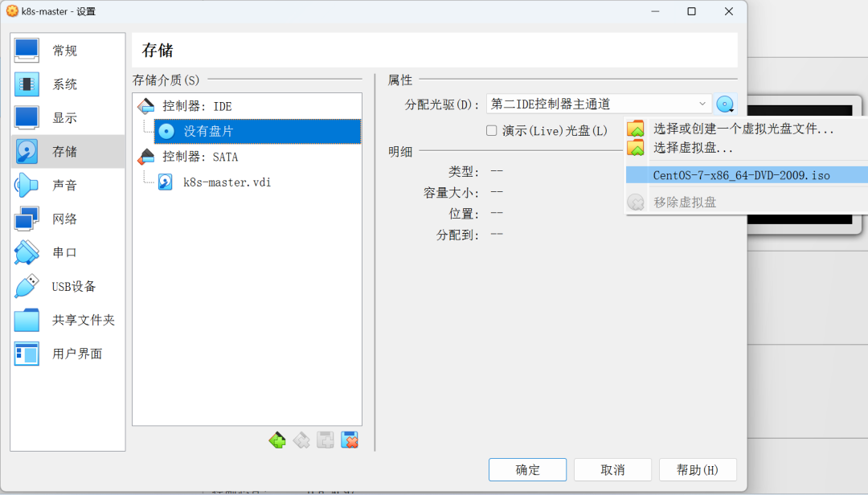Open the 网络 settings category

click(x=68, y=219)
